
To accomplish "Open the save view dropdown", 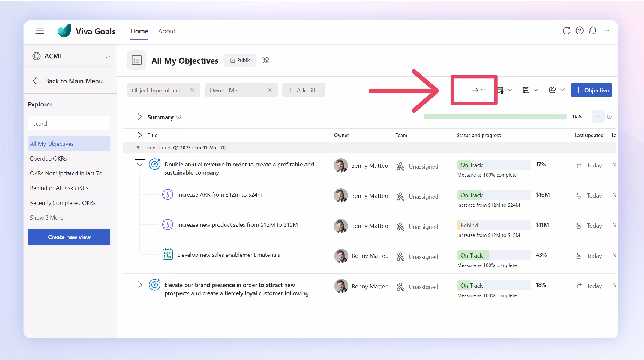I will (531, 90).
